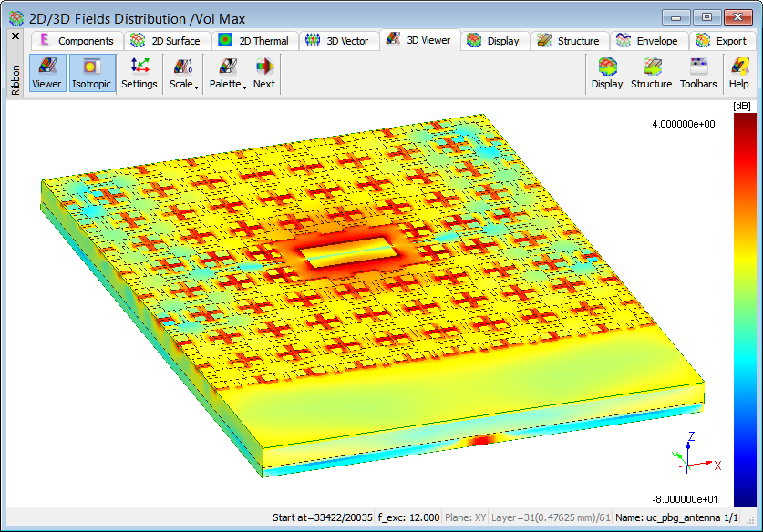Image resolution: width=763 pixels, height=532 pixels.
Task: Toggle the Viewer mode button
Action: coord(46,73)
